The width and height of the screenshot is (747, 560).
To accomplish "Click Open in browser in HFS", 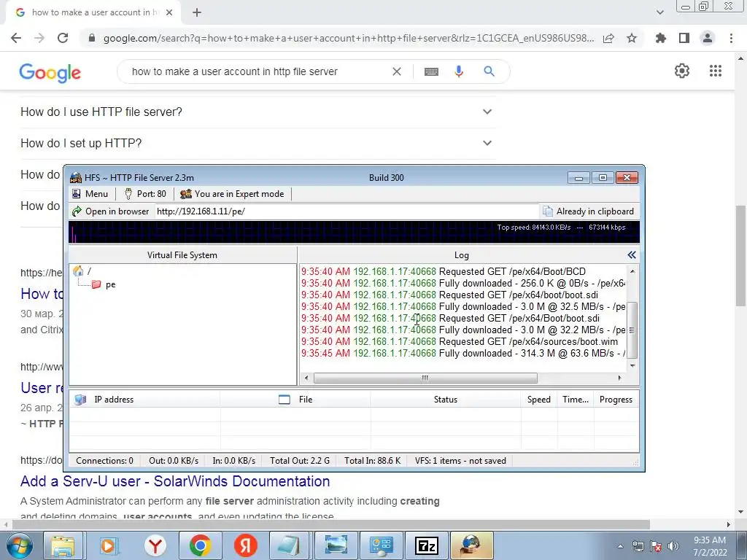I will click(111, 211).
